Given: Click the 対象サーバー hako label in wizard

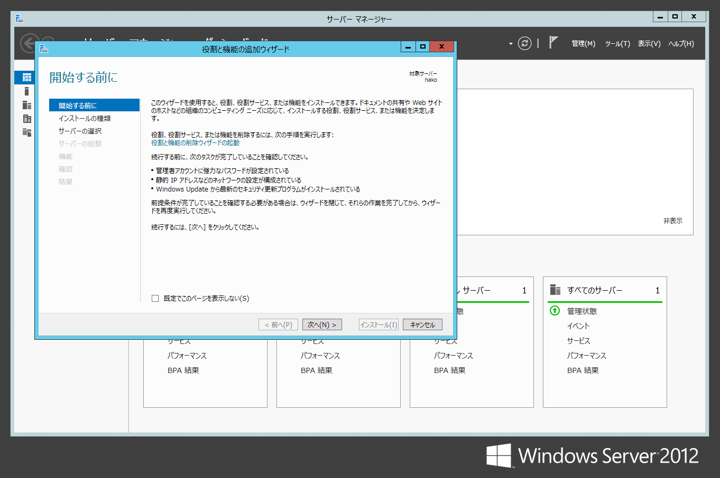Looking at the screenshot, I should tap(423, 76).
